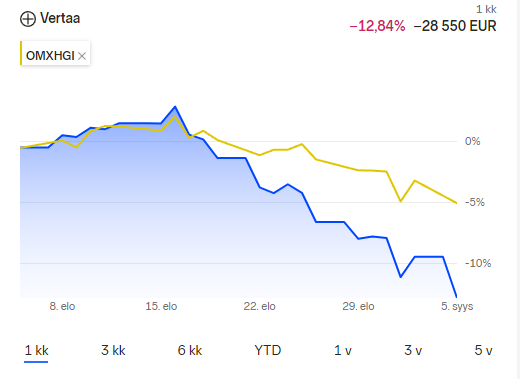Screen dimensions: 520x379
Task: Click the OMXHGI index chip label
Action: tap(50, 56)
